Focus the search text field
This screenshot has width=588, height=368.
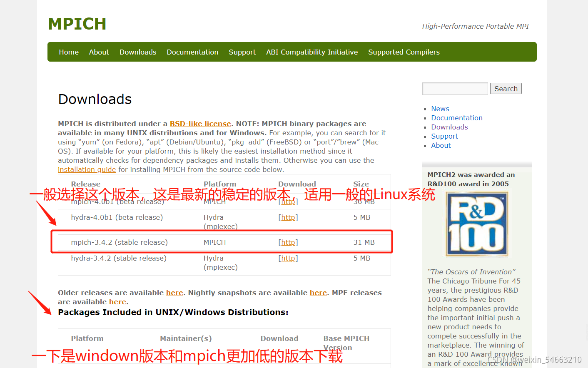pyautogui.click(x=455, y=89)
